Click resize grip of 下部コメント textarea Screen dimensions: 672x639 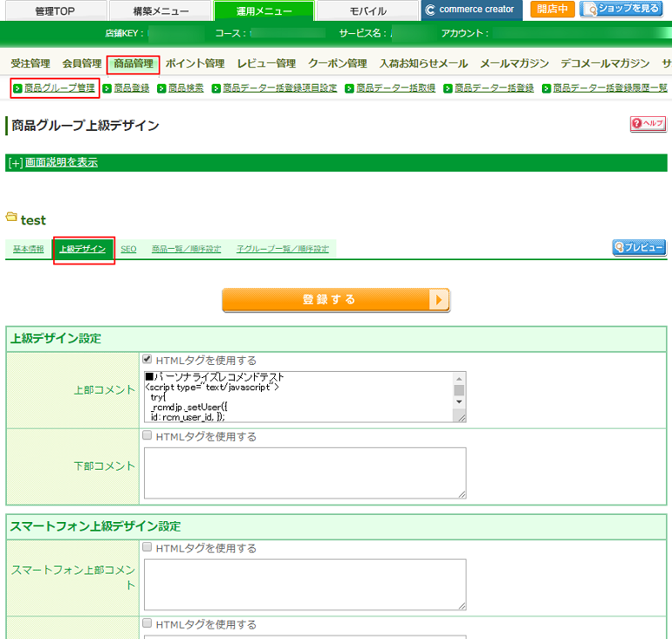[x=462, y=495]
